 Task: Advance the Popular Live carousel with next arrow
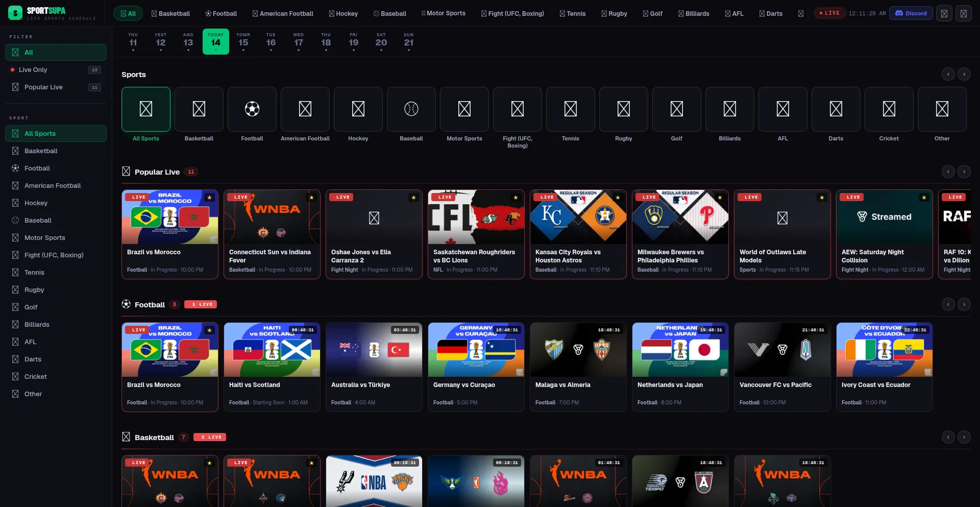point(964,172)
